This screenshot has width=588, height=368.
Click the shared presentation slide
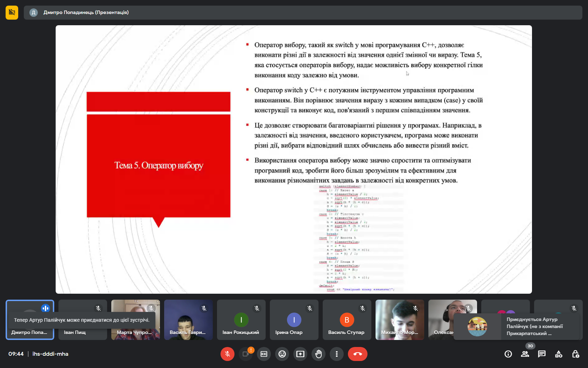(294, 159)
